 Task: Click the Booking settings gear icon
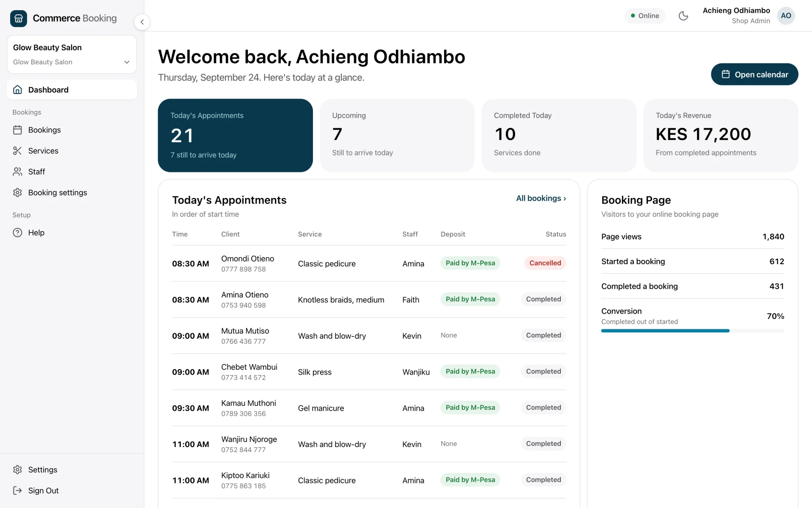17,193
